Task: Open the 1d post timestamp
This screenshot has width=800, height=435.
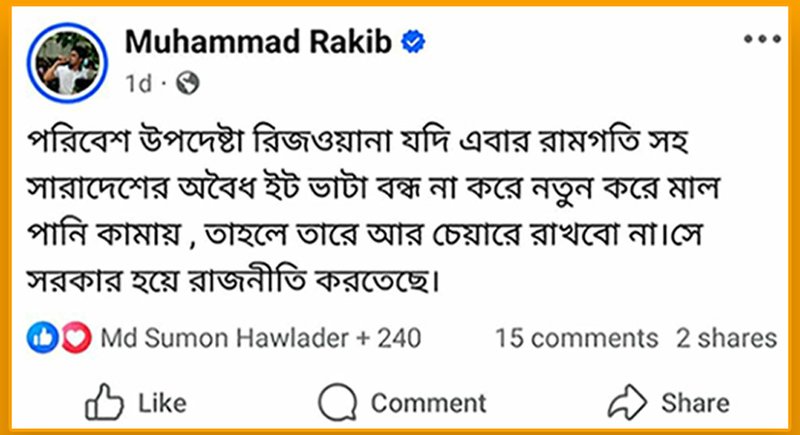Action: point(139,85)
